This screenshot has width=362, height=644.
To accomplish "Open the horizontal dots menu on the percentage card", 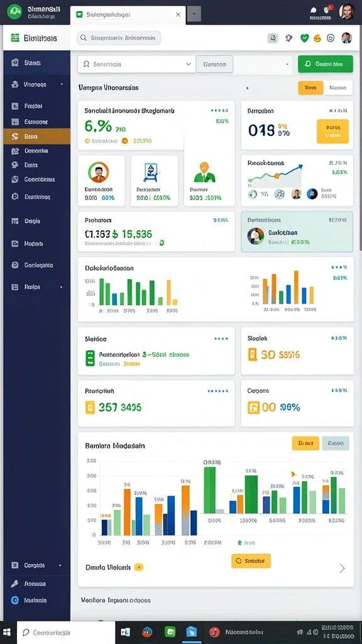I will 219,111.
